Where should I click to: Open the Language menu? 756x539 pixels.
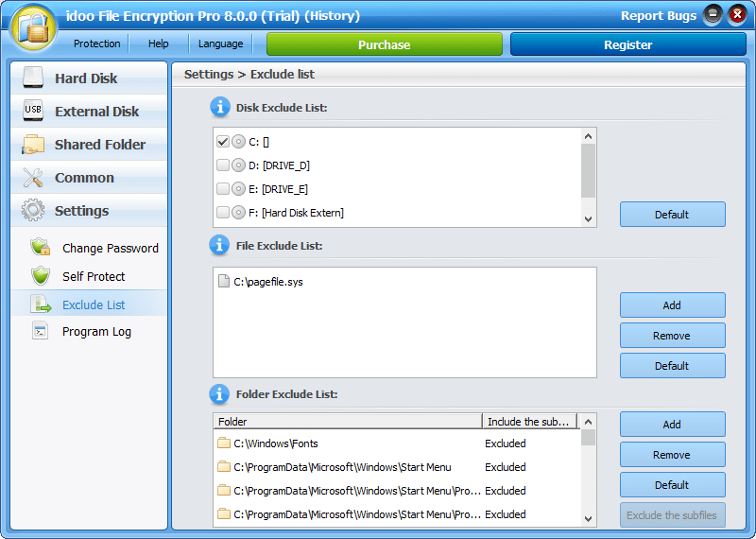[x=220, y=43]
